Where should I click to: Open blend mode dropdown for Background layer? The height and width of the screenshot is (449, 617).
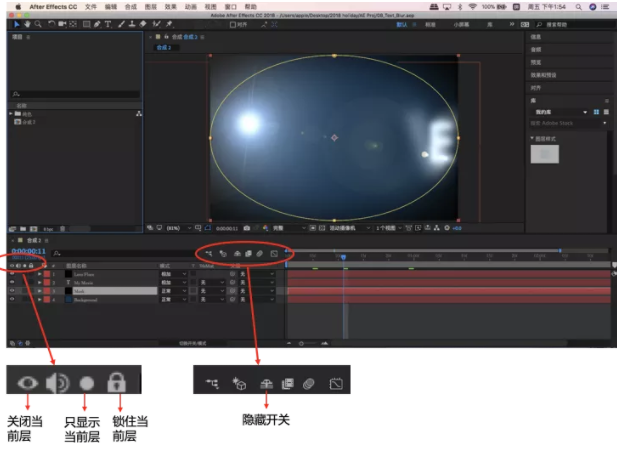pyautogui.click(x=174, y=299)
